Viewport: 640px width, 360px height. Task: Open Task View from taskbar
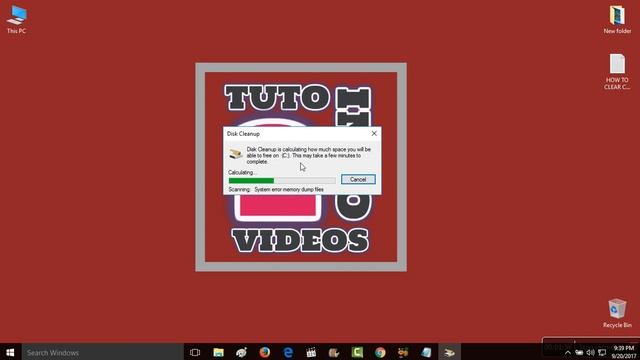(195, 352)
